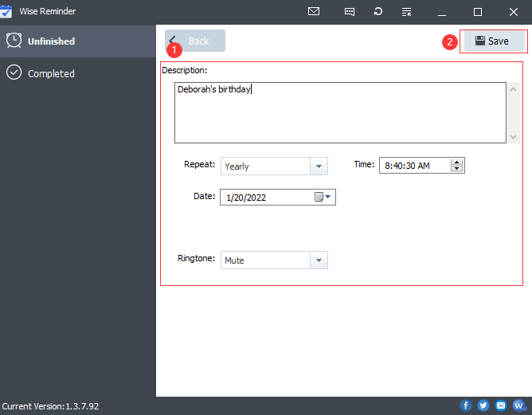This screenshot has height=415, width=532.
Task: Click inside the Description text box
Action: click(340, 112)
